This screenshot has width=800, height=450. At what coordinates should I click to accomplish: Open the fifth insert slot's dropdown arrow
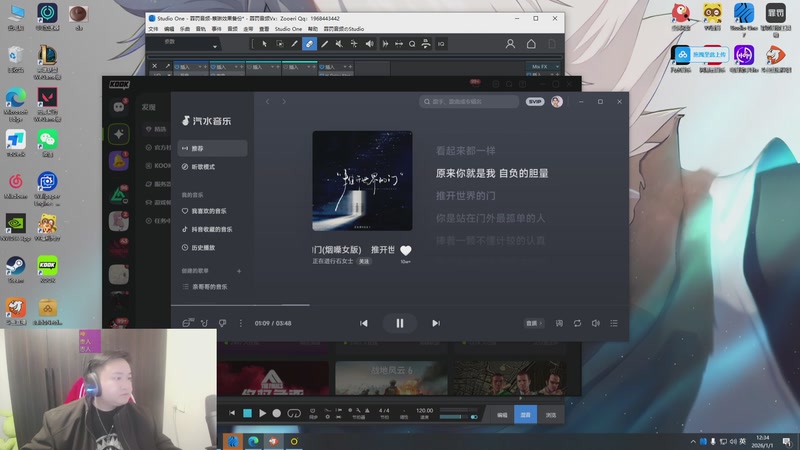(x=345, y=67)
